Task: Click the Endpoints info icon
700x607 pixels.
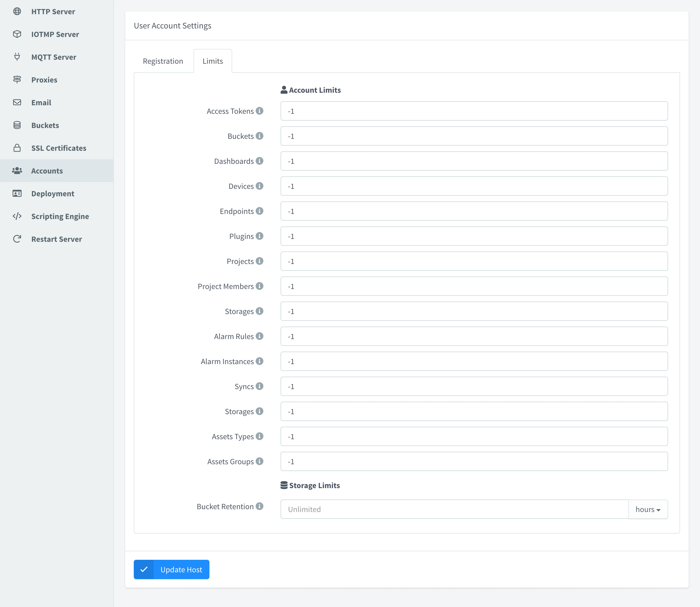Action: (260, 211)
